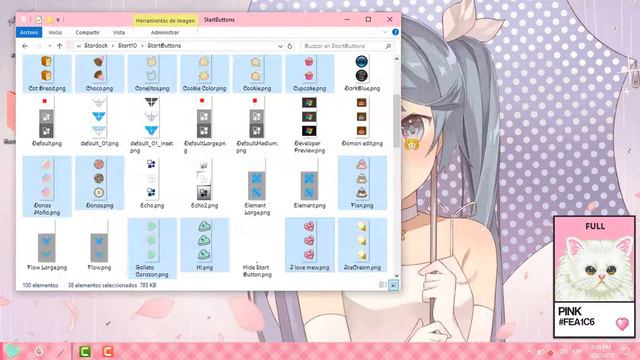Open the green C taskbar app
The image size is (640, 360).
click(84, 351)
